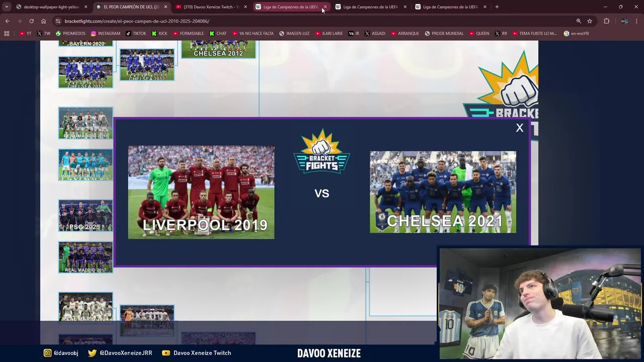Select the Real Madrid 2017 bracket entry
Screen dimensions: 644x362
point(86,257)
